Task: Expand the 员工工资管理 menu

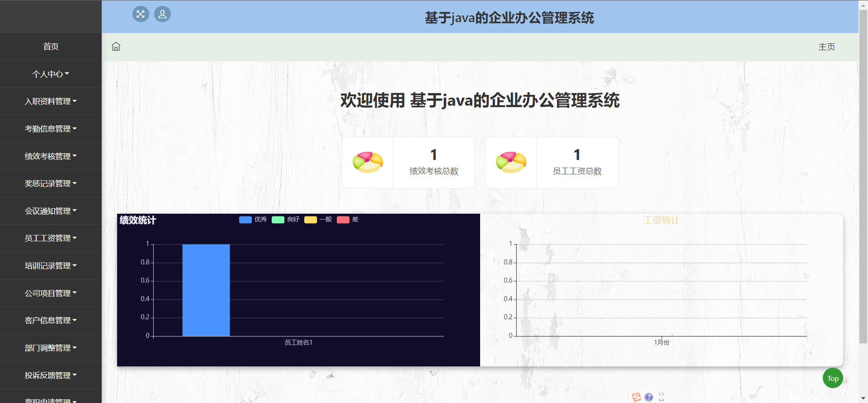Action: click(x=51, y=238)
